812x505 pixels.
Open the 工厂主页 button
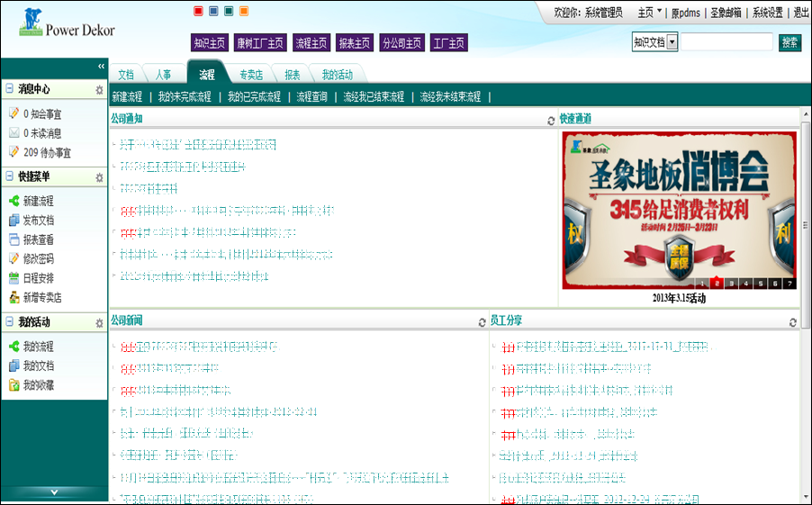click(x=449, y=43)
